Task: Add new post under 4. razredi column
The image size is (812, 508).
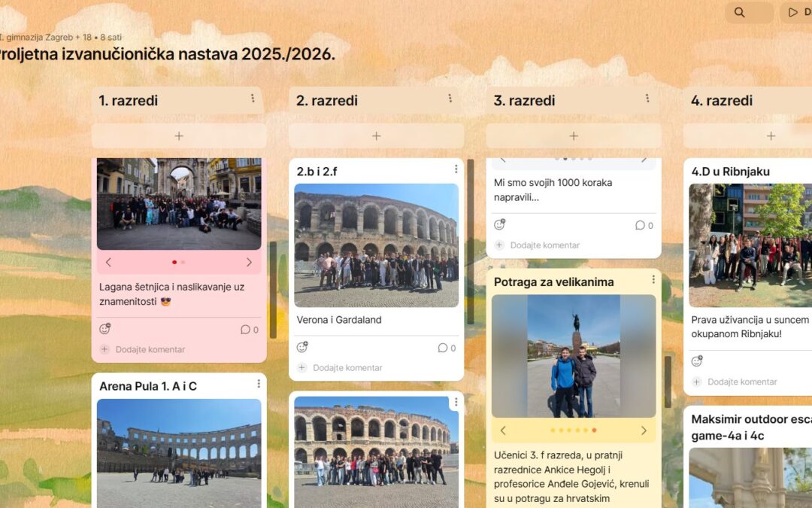Action: [771, 135]
